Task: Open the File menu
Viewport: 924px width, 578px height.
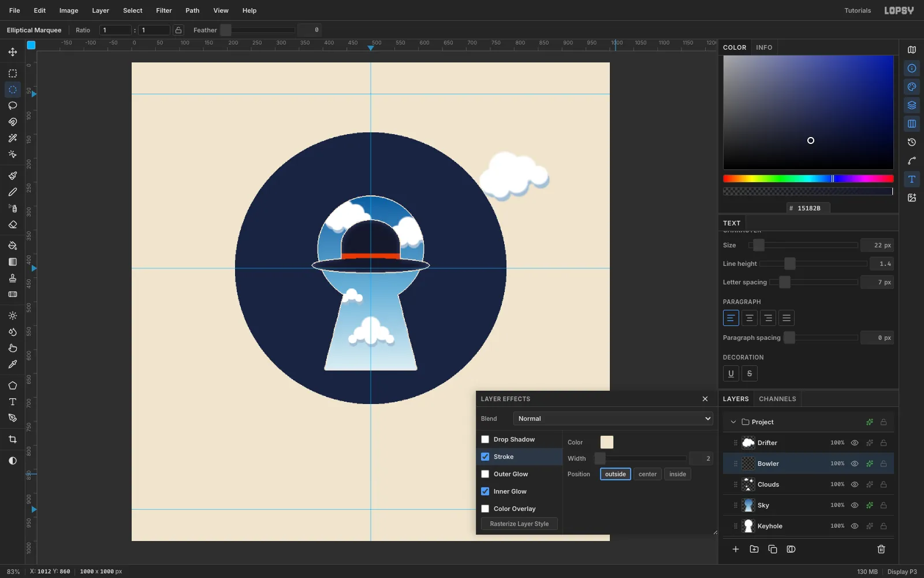Action: click(14, 10)
